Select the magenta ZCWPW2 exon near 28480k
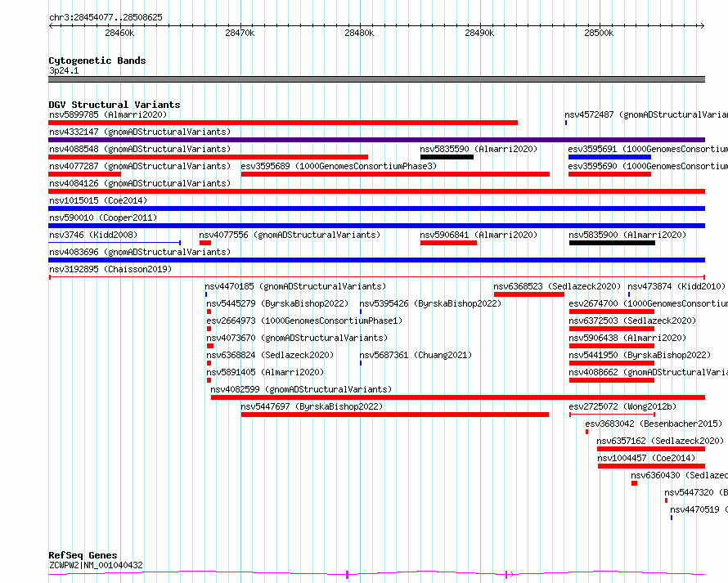 [x=348, y=575]
